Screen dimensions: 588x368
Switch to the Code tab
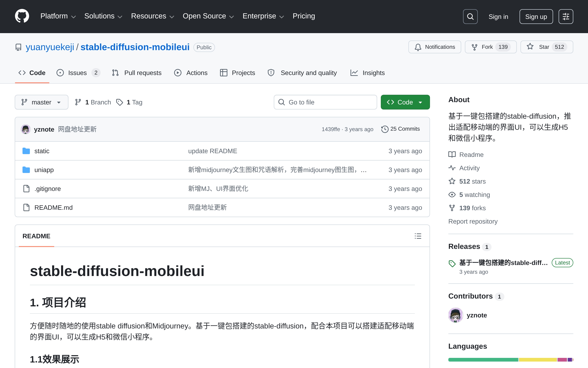pyautogui.click(x=32, y=73)
